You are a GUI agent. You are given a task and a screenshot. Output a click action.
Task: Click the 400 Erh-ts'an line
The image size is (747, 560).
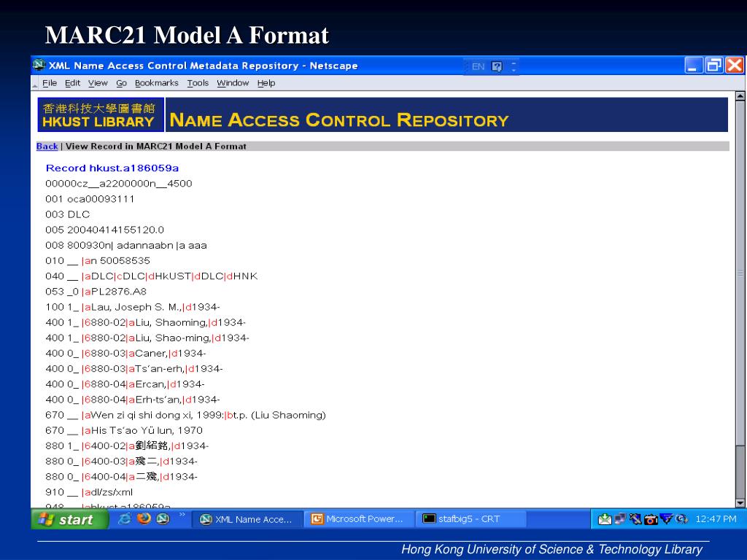click(x=133, y=400)
